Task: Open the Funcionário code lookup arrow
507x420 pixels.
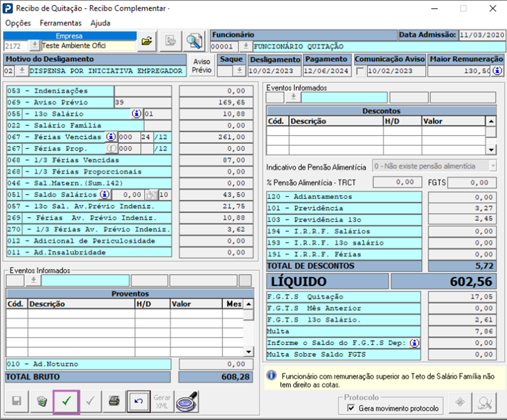Action: tap(245, 46)
